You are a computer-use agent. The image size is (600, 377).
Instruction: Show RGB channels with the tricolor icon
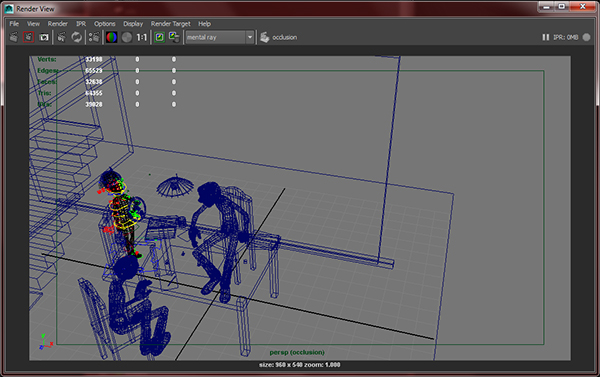(x=111, y=37)
